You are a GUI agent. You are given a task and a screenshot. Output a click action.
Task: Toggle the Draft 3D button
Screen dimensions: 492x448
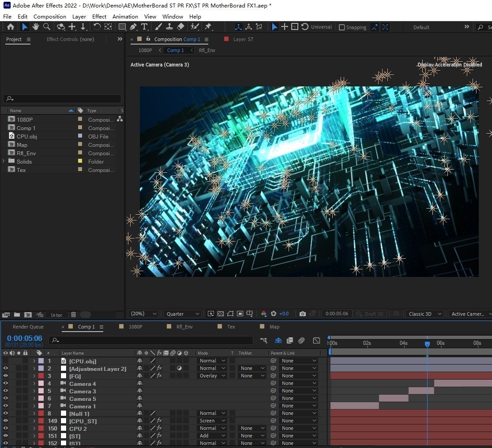(370, 314)
